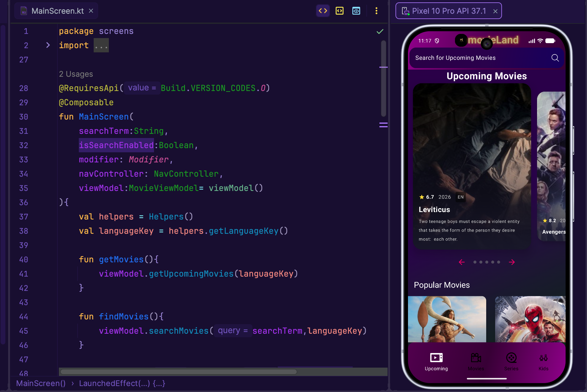Click the Upcoming Movies heading

[x=486, y=76]
